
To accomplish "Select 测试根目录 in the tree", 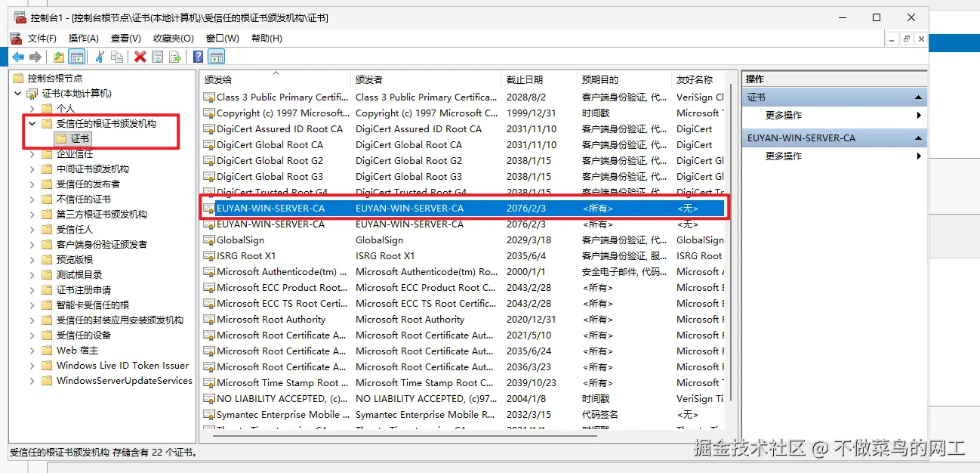I will [79, 274].
